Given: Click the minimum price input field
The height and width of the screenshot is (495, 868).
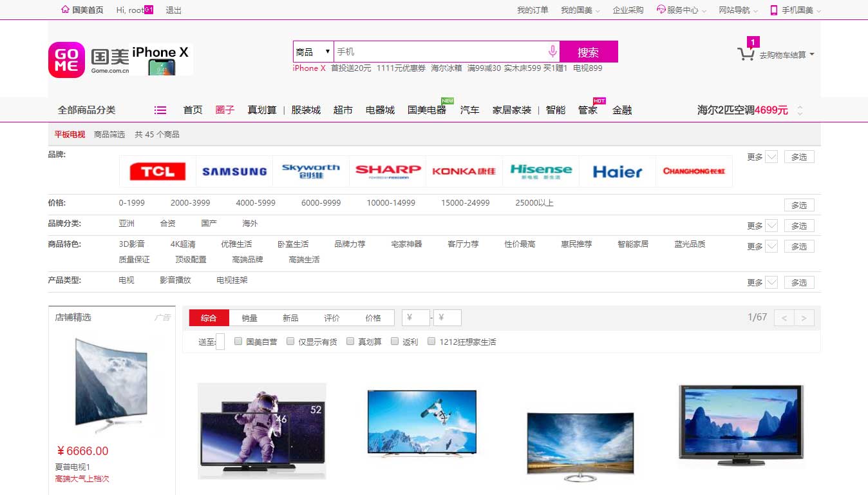Looking at the screenshot, I should pyautogui.click(x=416, y=318).
